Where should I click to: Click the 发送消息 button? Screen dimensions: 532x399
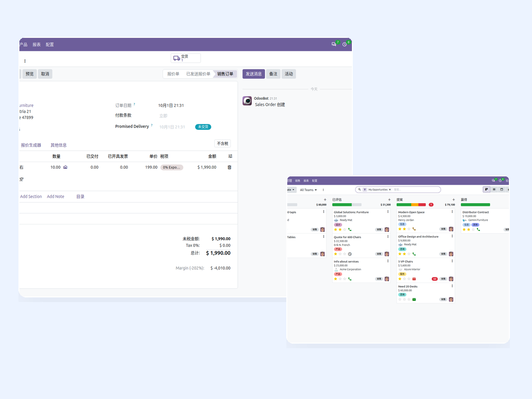[254, 74]
